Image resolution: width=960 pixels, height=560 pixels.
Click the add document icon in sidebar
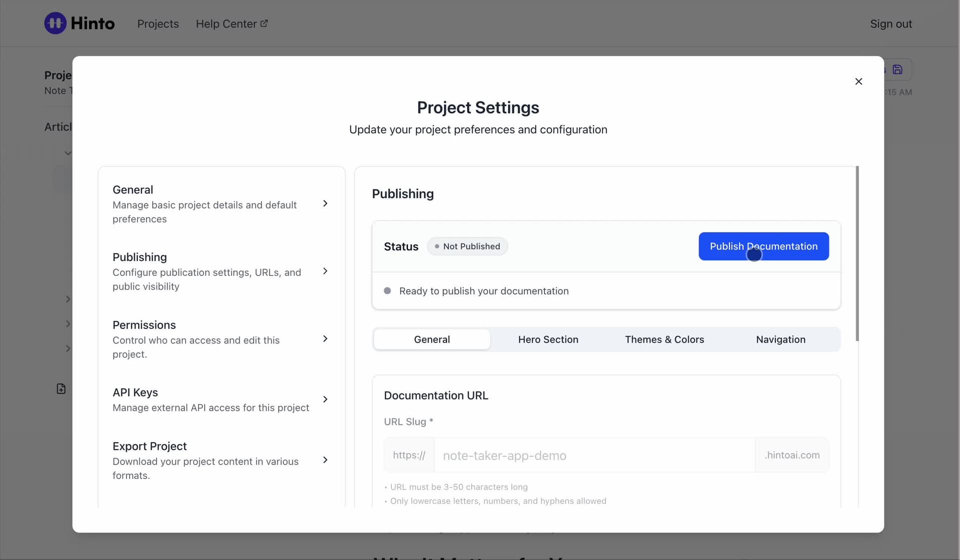pos(61,389)
